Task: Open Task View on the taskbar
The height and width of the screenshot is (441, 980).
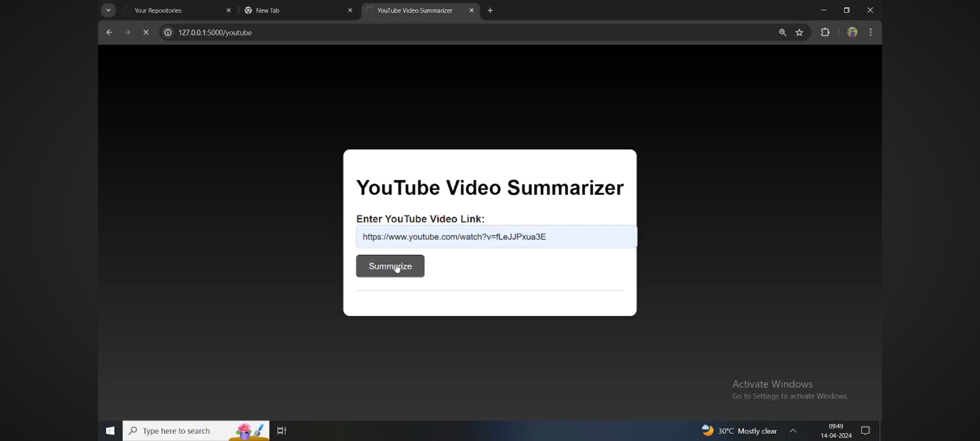Action: click(282, 431)
